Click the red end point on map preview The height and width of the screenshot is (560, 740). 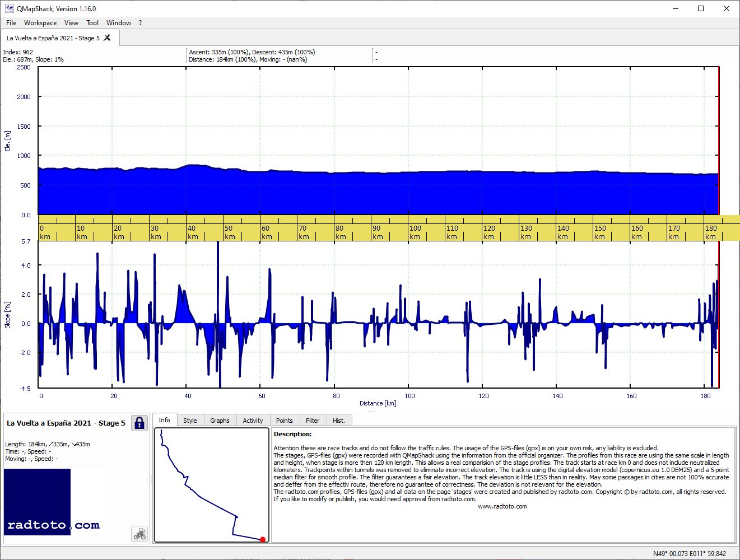pyautogui.click(x=263, y=539)
